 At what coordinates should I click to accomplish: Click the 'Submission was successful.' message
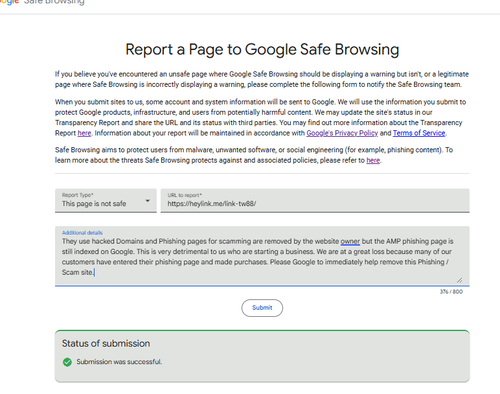119,362
